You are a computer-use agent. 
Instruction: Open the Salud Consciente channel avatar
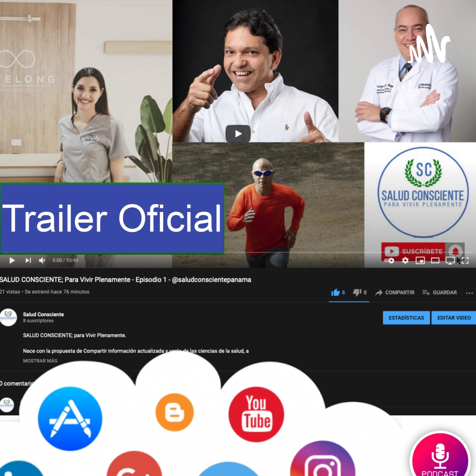tap(8, 318)
